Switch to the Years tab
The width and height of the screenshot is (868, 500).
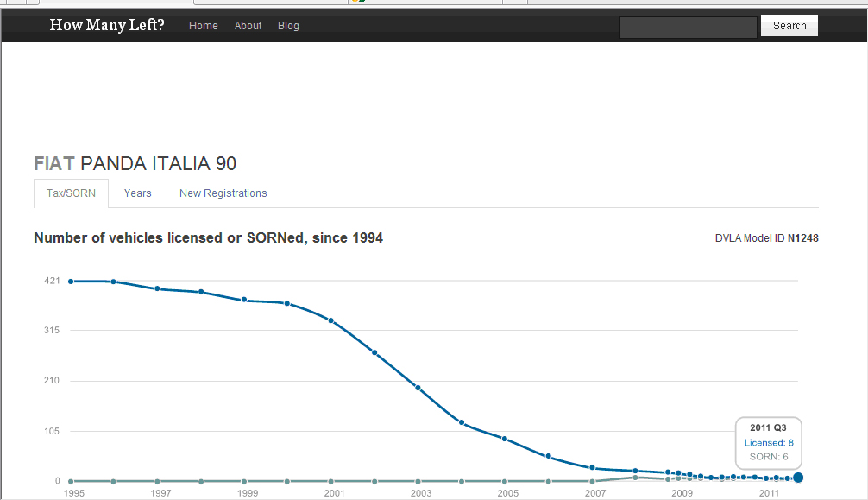click(x=137, y=193)
